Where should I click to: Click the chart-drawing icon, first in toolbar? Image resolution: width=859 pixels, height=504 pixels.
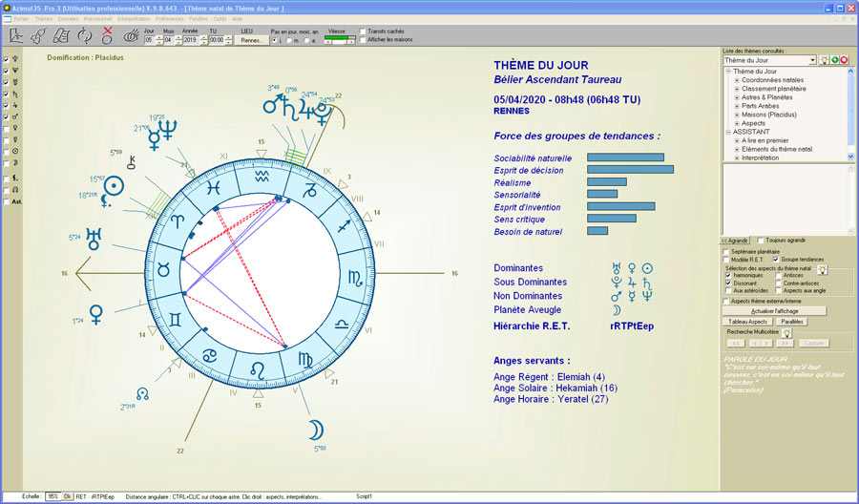[x=15, y=36]
